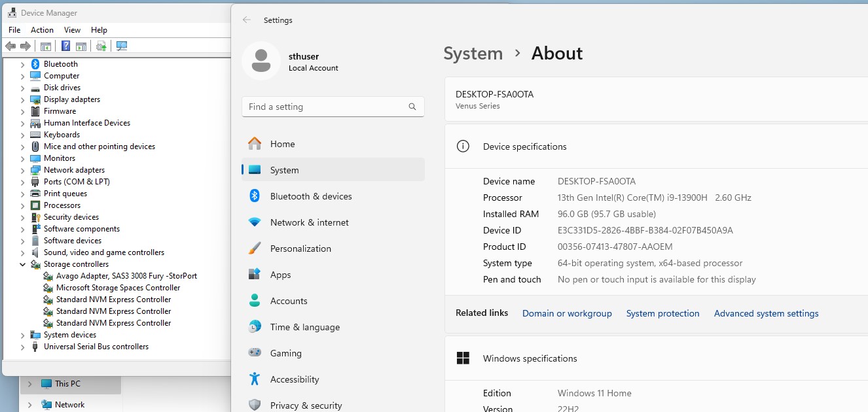
Task: Select Microsoft Storage Spaces Controller device
Action: pyautogui.click(x=118, y=288)
